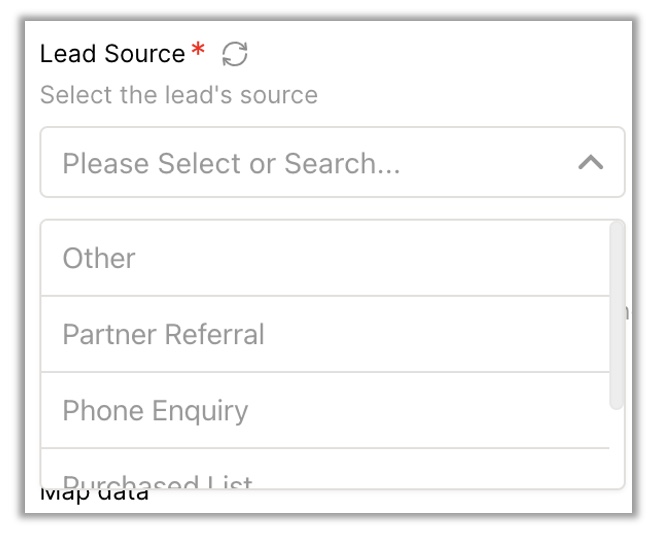Image resolution: width=654 pixels, height=538 pixels.
Task: Select the partially visible Purchased List option
Action: (x=157, y=480)
